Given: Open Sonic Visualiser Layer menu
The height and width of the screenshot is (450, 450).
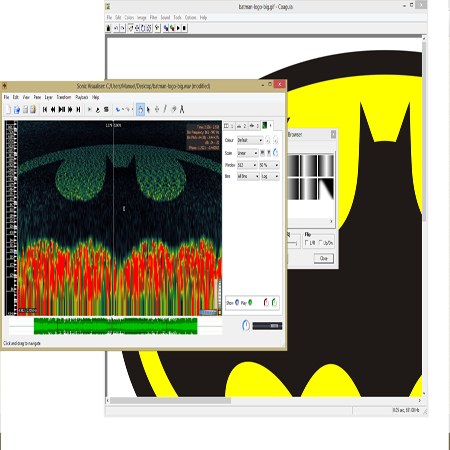Looking at the screenshot, I should pos(49,97).
